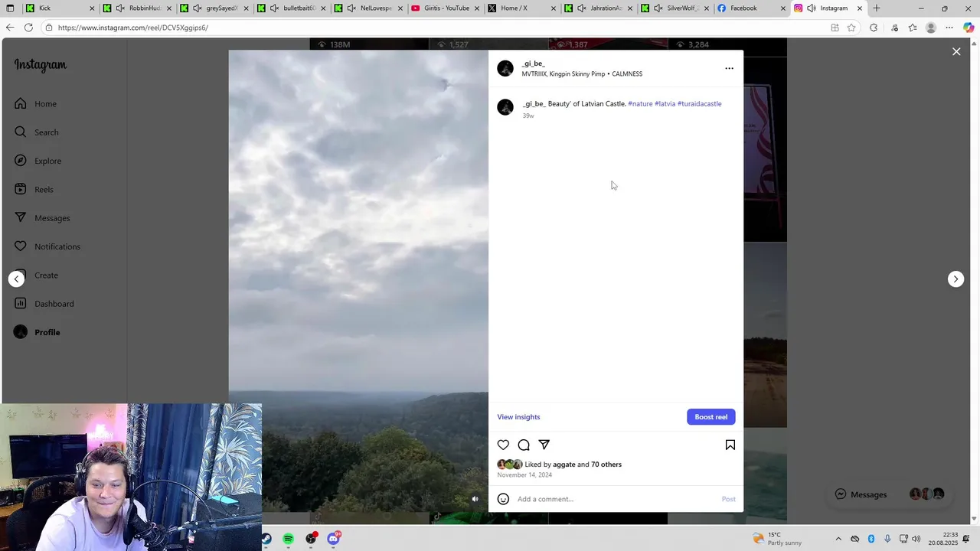Click the #turaidacastle hashtag

tap(699, 103)
